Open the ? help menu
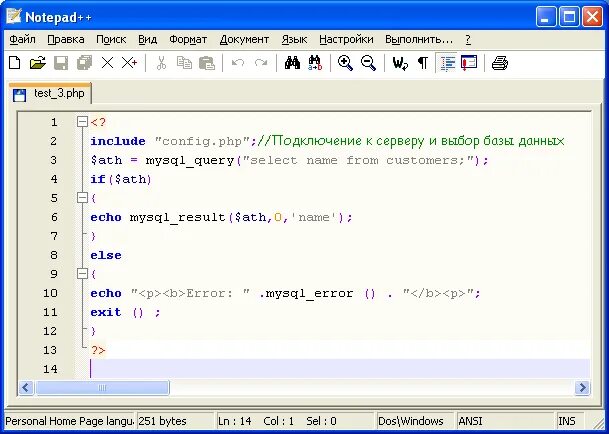Image resolution: width=609 pixels, height=434 pixels. click(468, 40)
